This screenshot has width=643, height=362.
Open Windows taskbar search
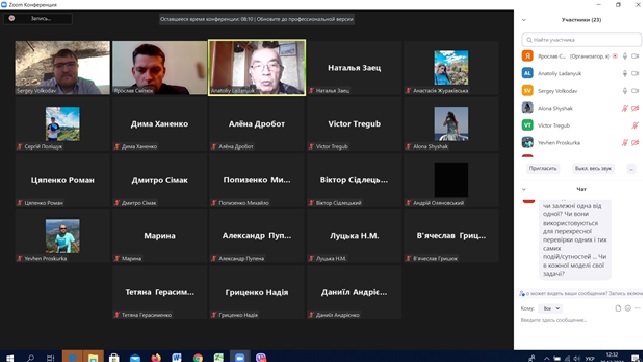30,358
